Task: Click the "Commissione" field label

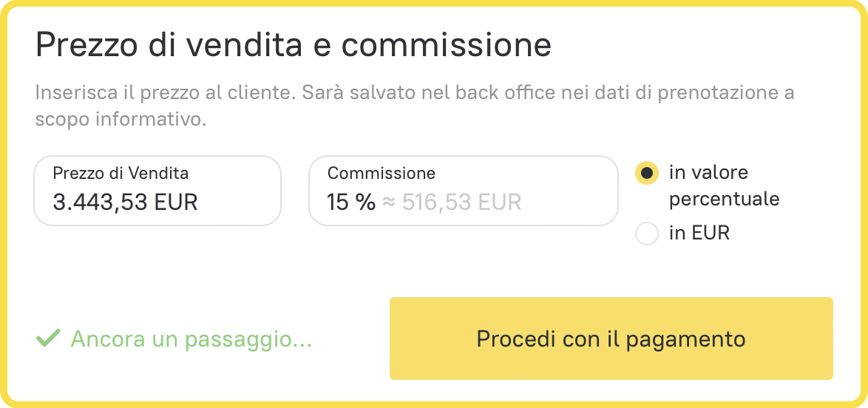Action: [x=381, y=174]
